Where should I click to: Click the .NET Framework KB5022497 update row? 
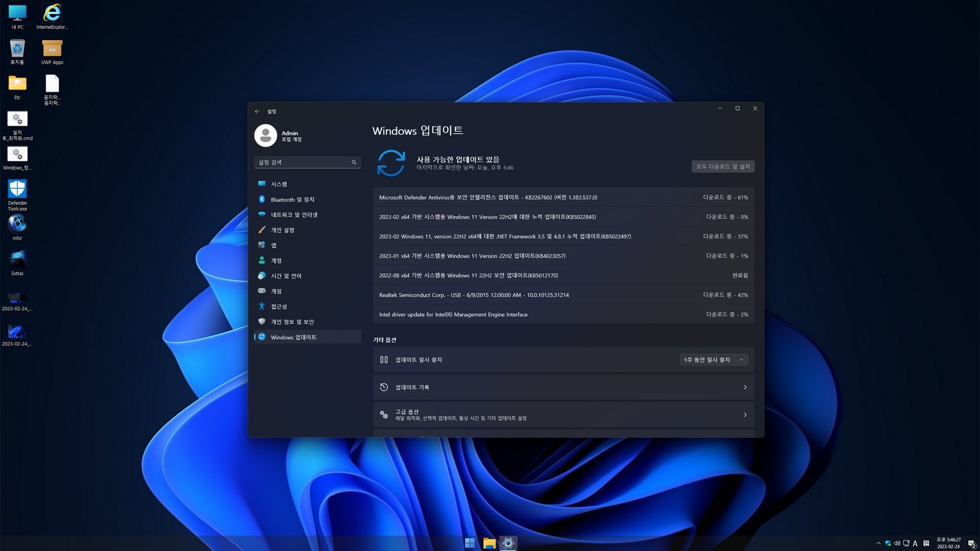click(x=564, y=236)
